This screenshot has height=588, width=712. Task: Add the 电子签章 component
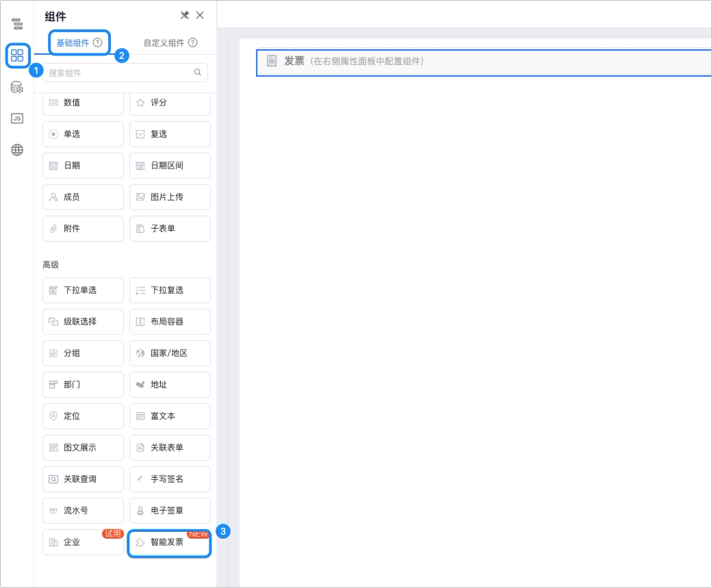[170, 511]
